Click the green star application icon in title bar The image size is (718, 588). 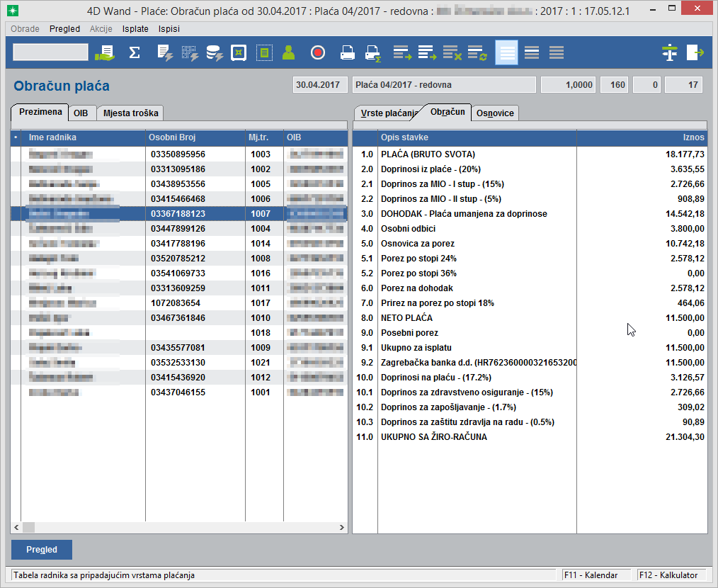tap(13, 10)
